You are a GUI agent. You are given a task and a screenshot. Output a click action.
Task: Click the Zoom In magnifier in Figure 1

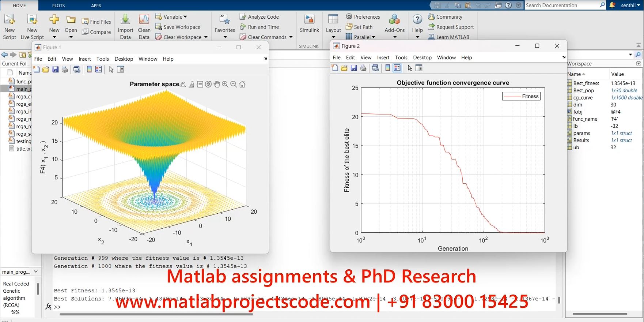click(225, 84)
